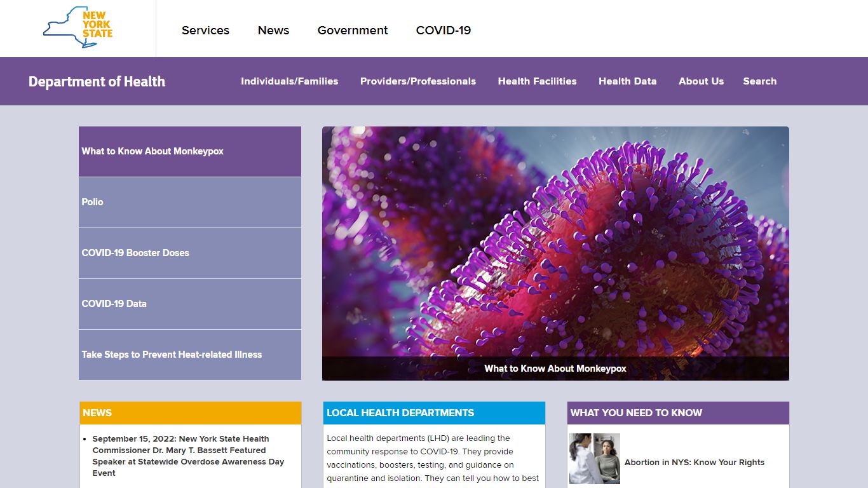This screenshot has height=488, width=868.
Task: Open the September 15, 2022 news article
Action: pos(188,456)
